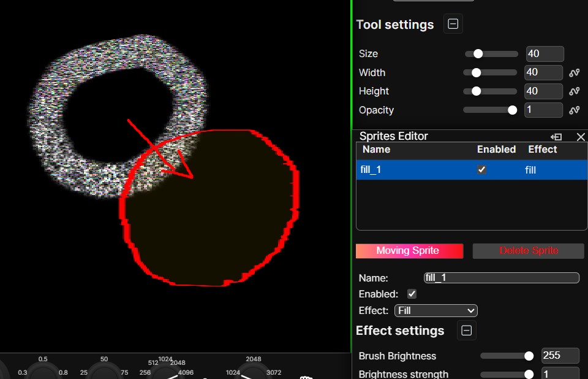Click the fill effect cell of fill_1

point(530,170)
